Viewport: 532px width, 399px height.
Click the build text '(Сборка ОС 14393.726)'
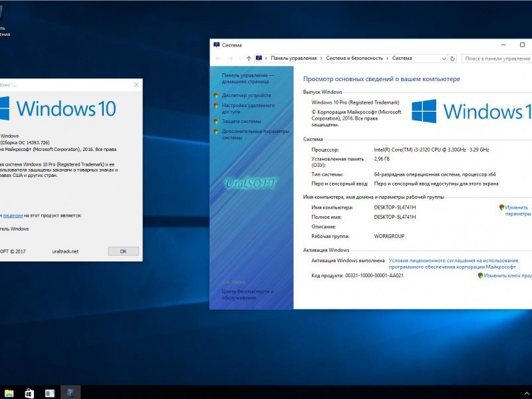25,142
